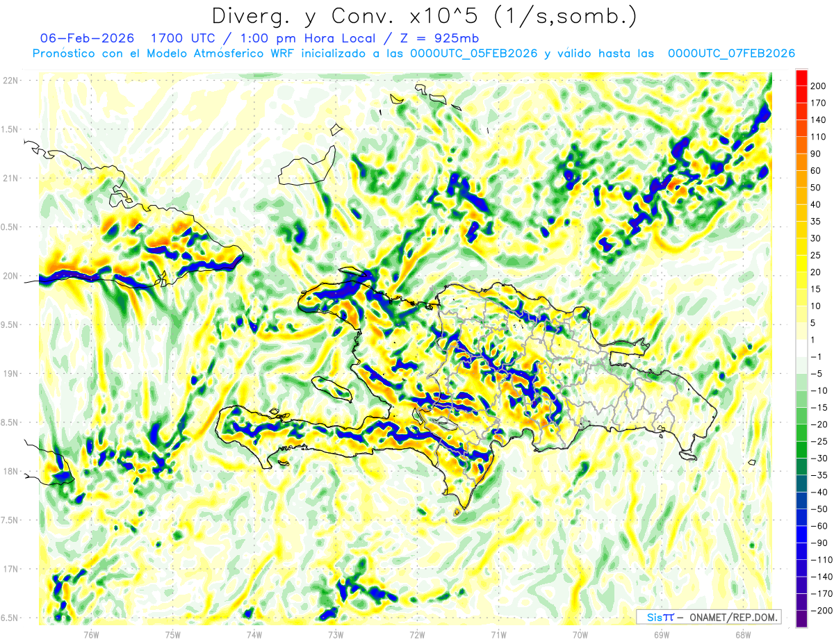Click the longitude label '73W'
This screenshot has height=644, width=834.
[x=336, y=634]
